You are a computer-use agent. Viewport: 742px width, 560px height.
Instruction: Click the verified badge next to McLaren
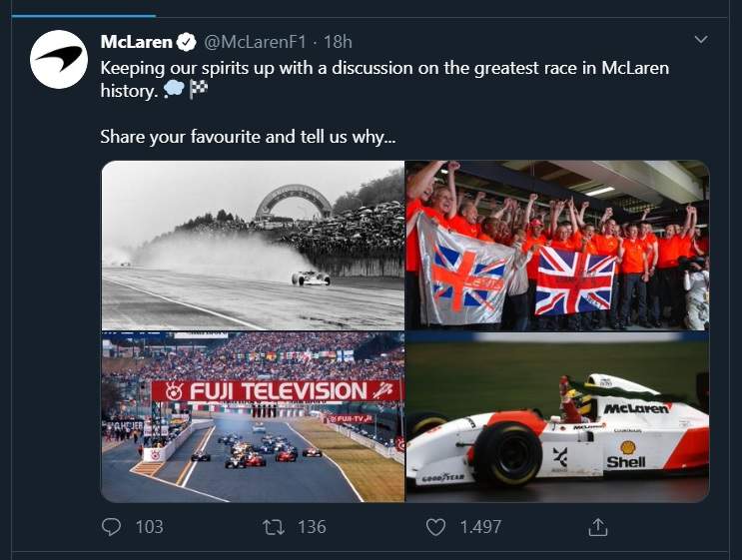click(187, 42)
